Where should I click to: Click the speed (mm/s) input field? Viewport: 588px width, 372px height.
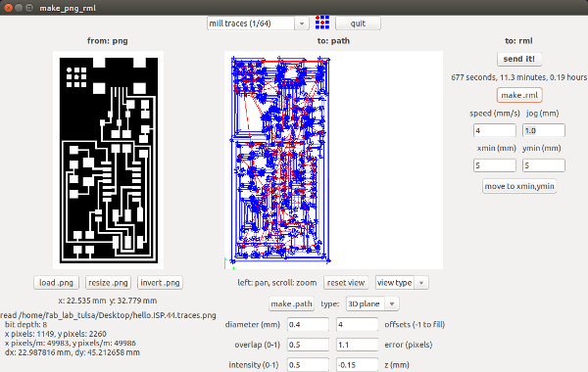coord(494,130)
